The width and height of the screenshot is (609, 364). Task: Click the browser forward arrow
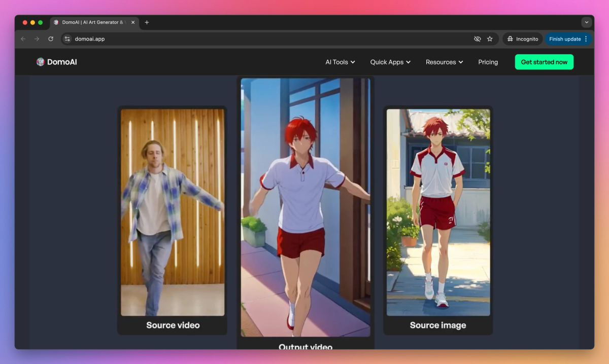click(37, 39)
